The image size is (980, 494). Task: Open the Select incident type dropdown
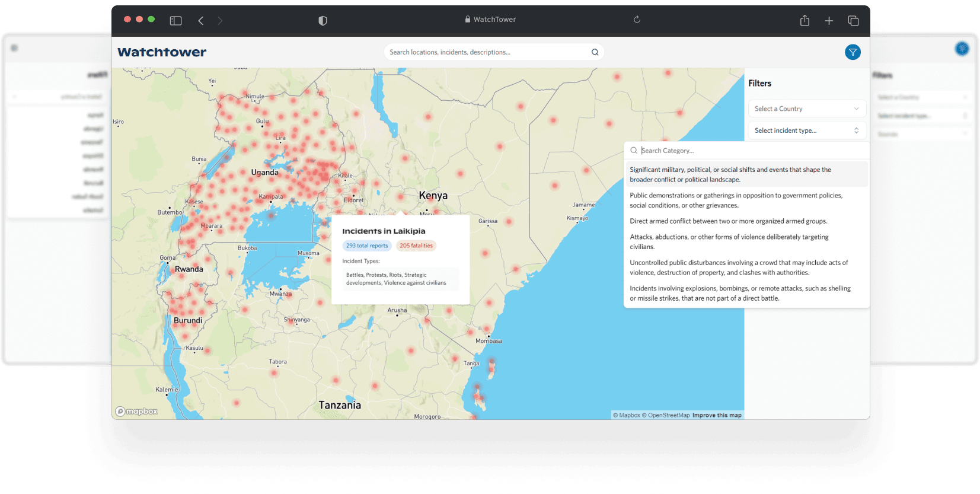pyautogui.click(x=806, y=130)
